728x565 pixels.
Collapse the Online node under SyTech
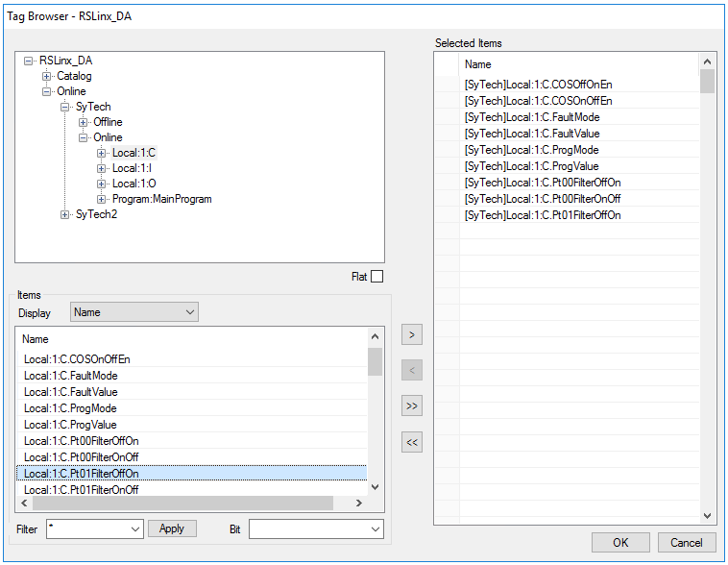[x=84, y=137]
